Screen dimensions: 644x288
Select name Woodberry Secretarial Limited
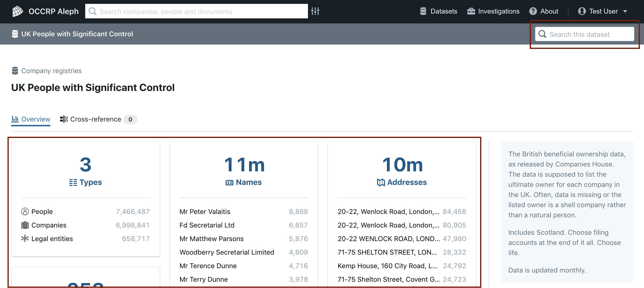(227, 252)
